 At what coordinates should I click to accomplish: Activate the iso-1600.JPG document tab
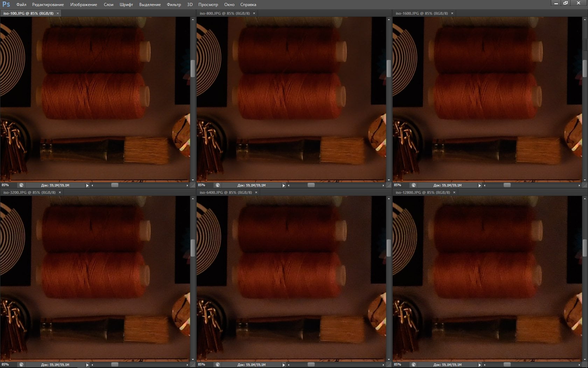tap(422, 13)
